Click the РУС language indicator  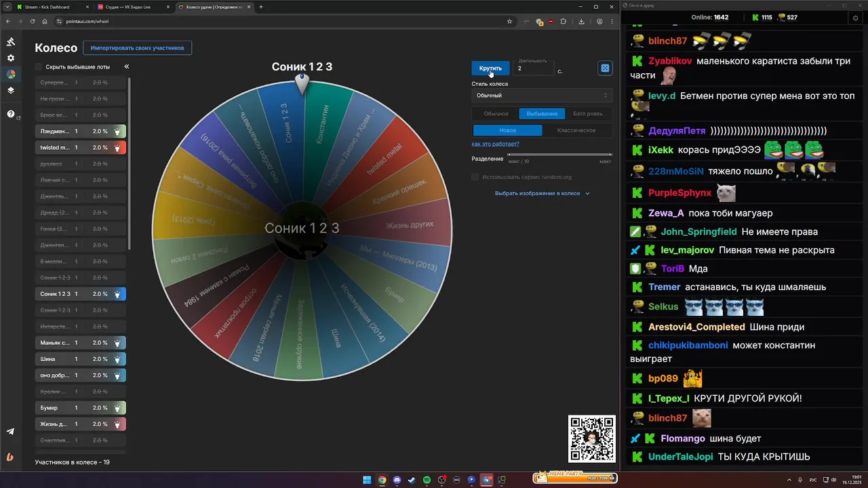[x=813, y=480]
